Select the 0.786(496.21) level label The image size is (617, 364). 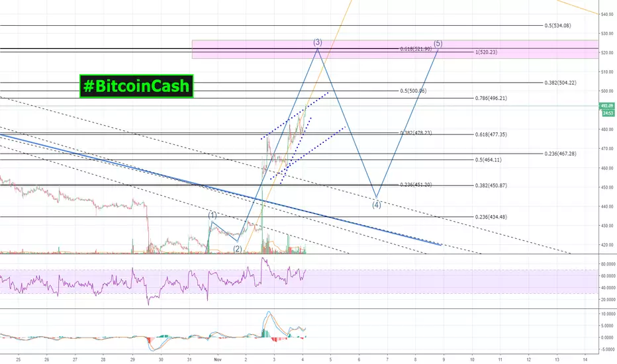tap(491, 99)
